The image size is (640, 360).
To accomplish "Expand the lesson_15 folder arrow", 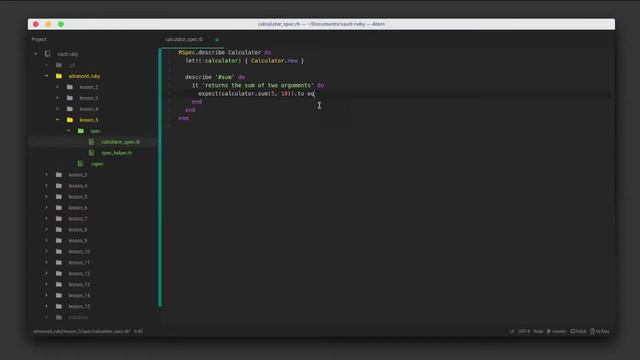I will pyautogui.click(x=47, y=306).
